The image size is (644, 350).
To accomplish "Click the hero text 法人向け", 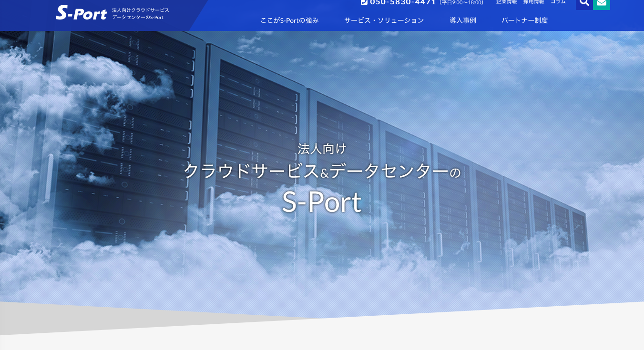I will tap(322, 149).
